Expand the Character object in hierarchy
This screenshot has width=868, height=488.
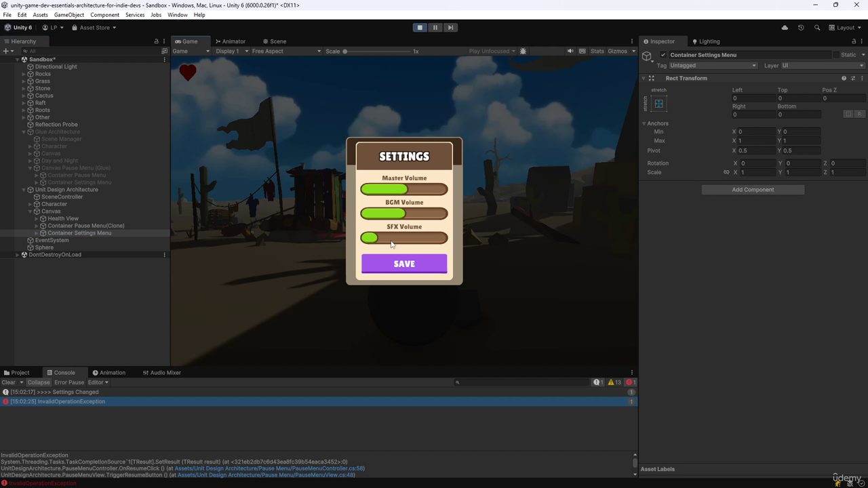[31, 204]
